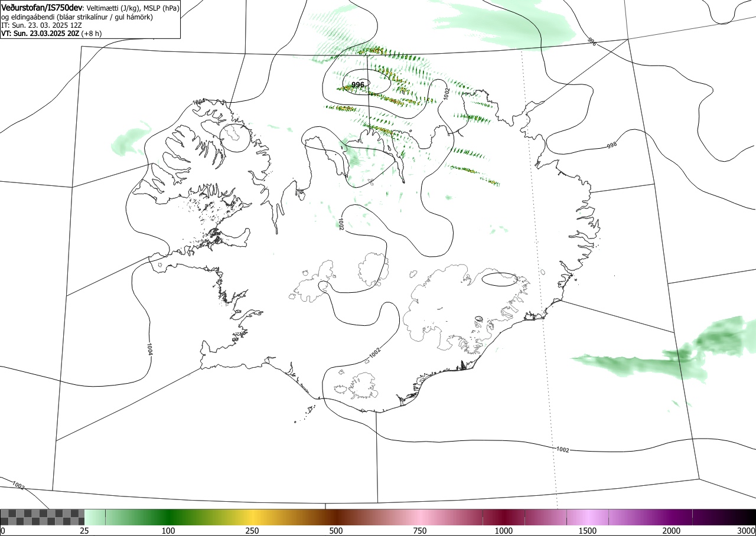Viewport: 756px width, 536px height.
Task: Click the color bar tick label 1500
Action: 588,531
